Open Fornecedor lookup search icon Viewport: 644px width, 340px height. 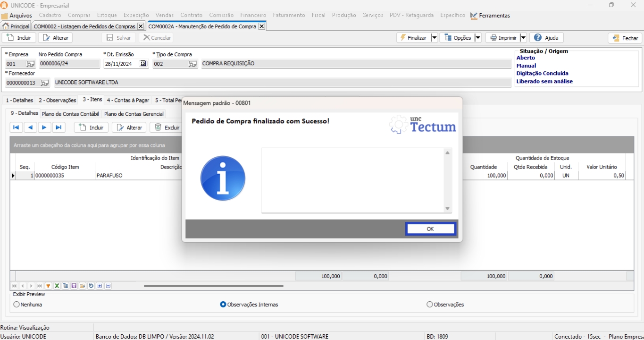[44, 83]
